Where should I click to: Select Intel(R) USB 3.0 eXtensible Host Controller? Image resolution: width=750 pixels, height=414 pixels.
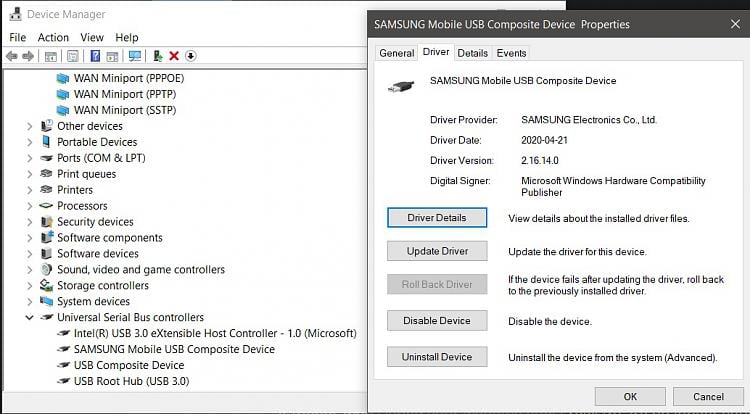(215, 333)
